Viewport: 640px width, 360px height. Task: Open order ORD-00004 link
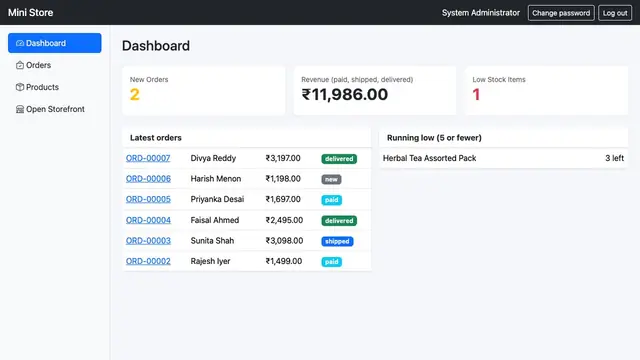tap(148, 220)
